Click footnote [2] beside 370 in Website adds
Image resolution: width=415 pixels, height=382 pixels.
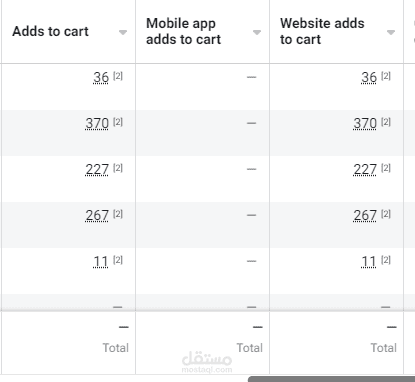386,122
